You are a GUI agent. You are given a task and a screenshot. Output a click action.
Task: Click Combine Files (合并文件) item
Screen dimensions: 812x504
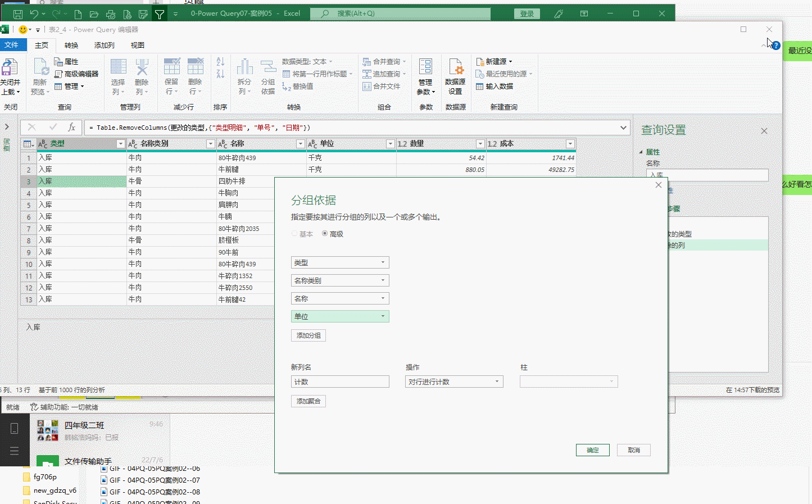tap(382, 87)
